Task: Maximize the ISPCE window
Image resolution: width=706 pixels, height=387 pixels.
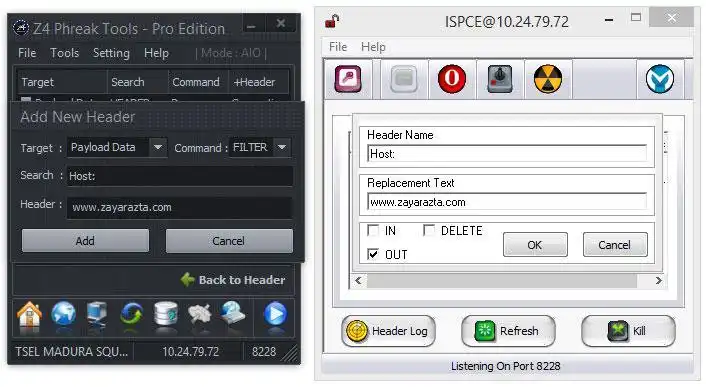Action: [636, 18]
